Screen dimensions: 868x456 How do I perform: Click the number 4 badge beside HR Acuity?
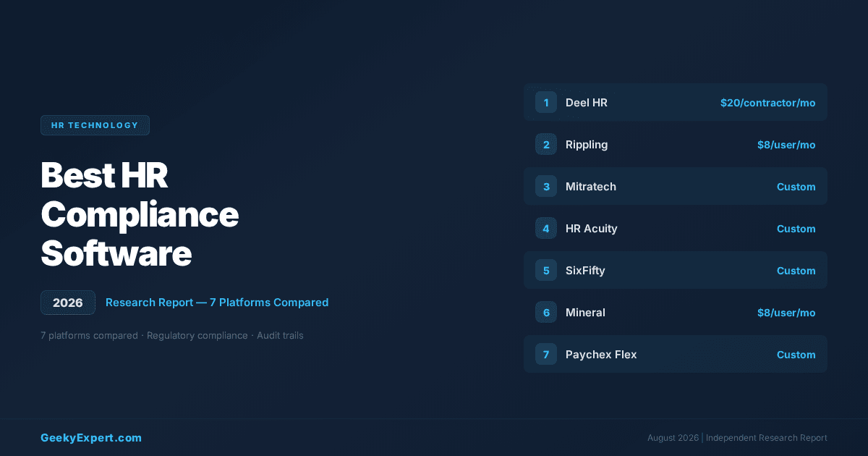[546, 228]
